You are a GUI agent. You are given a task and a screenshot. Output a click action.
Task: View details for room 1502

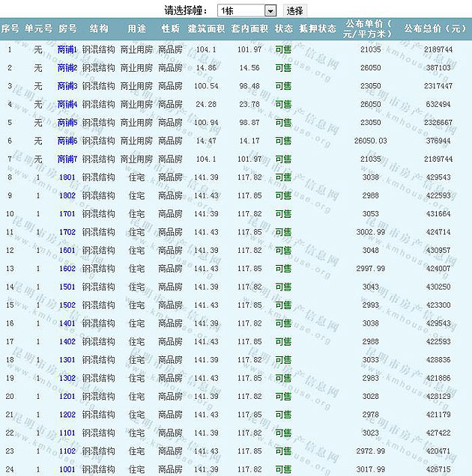pos(67,305)
